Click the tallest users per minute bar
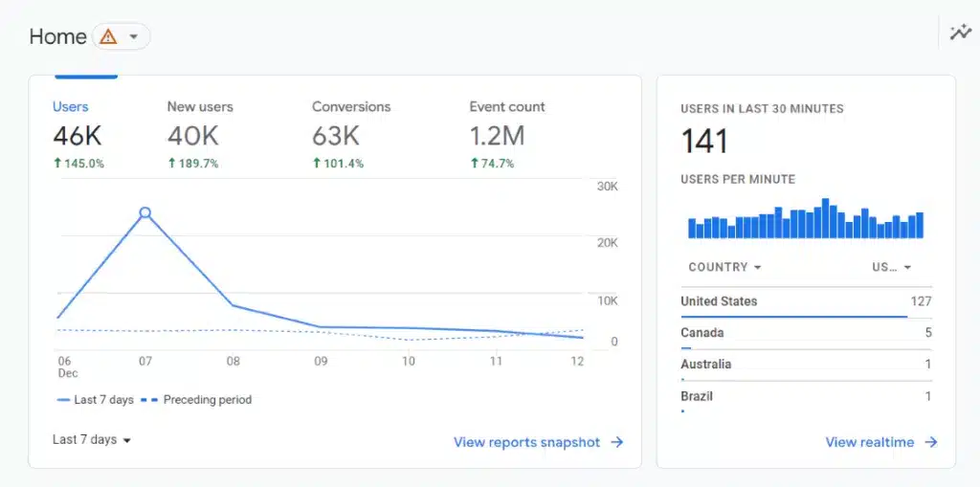The image size is (980, 487). [x=825, y=219]
